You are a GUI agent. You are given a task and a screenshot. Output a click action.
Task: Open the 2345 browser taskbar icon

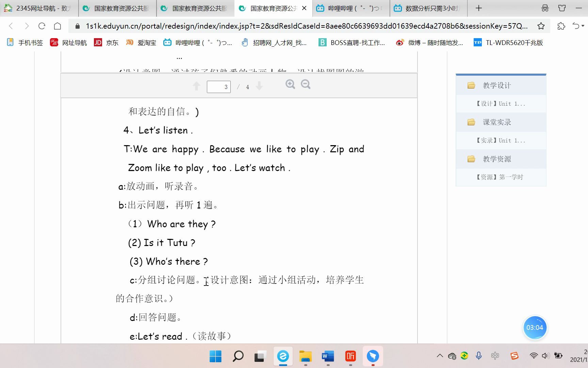coord(283,356)
